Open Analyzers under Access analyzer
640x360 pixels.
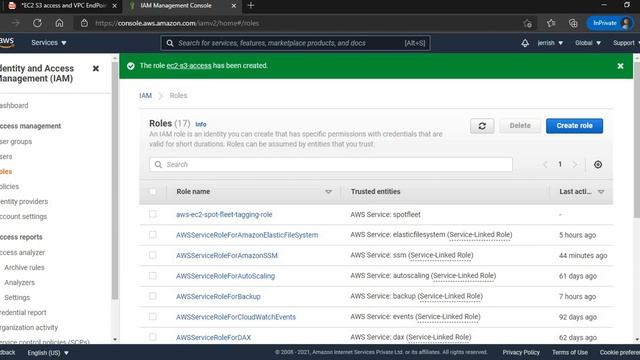tap(20, 282)
